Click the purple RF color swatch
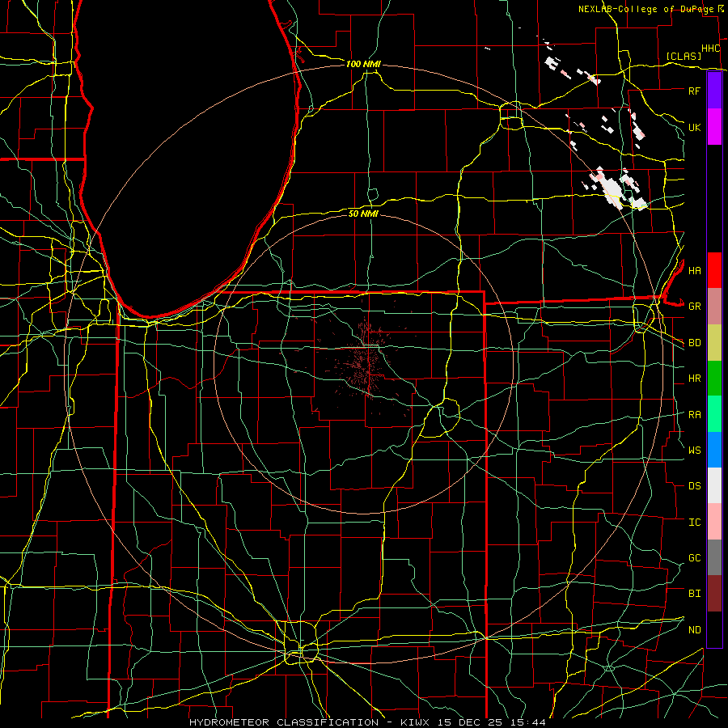Image resolution: width=728 pixels, height=728 pixels. pos(714,91)
